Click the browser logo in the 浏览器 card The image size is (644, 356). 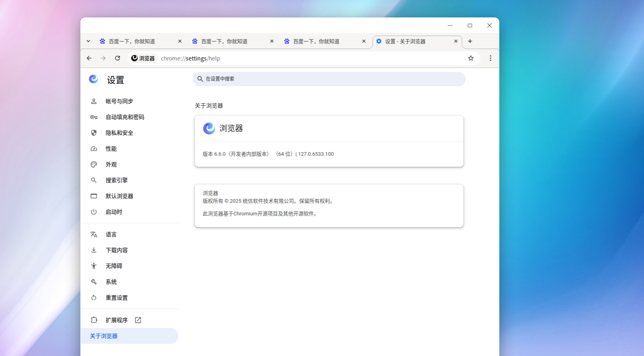(x=209, y=128)
